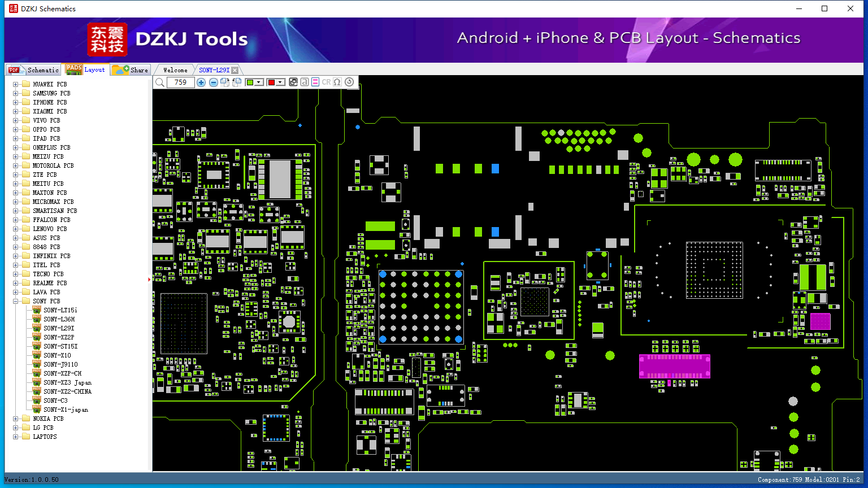
Task: Open the SONY-L29I layout file in the tree
Action: (x=59, y=328)
